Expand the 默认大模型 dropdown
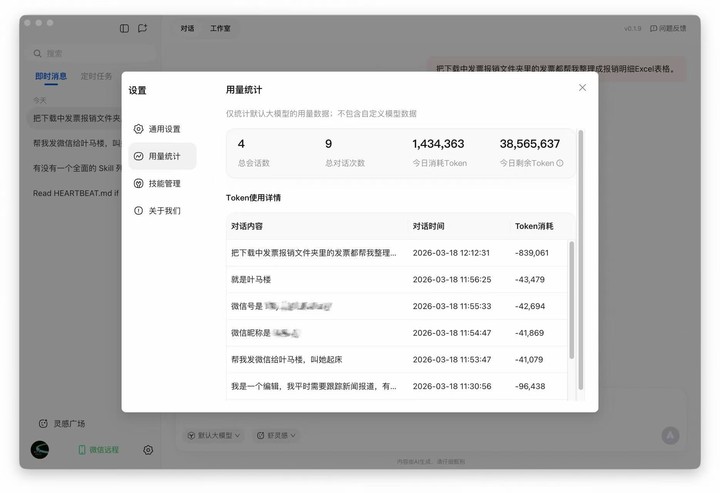The height and width of the screenshot is (493, 720). (x=214, y=435)
